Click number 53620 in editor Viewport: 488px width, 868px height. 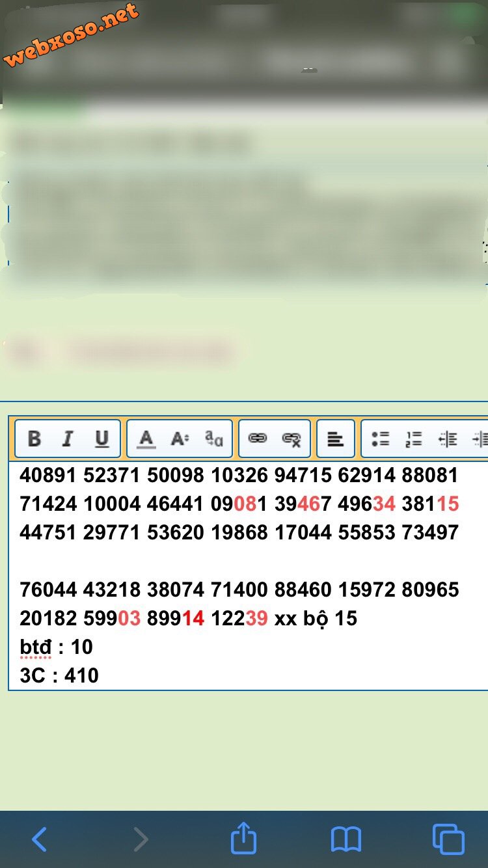(x=176, y=532)
